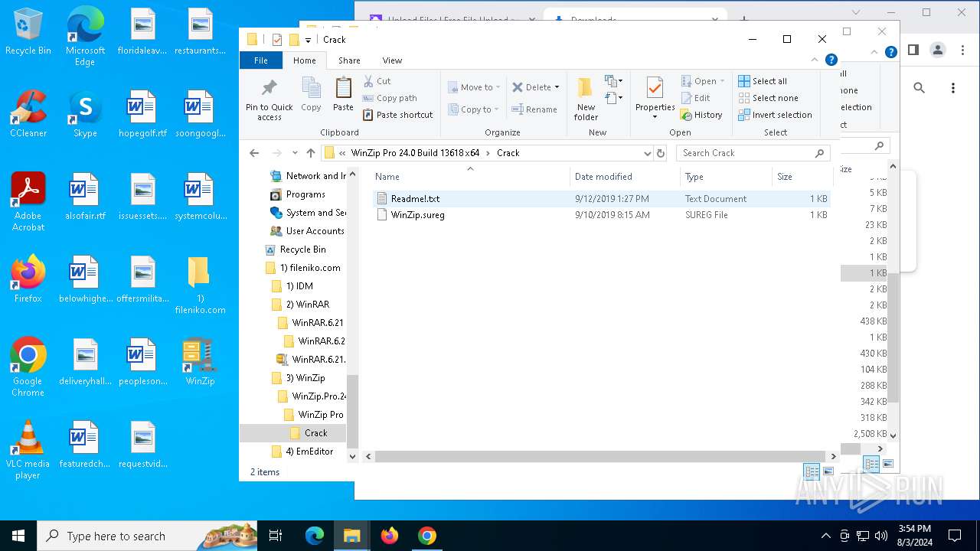Select Recycle Bin in navigation tree

pyautogui.click(x=302, y=249)
